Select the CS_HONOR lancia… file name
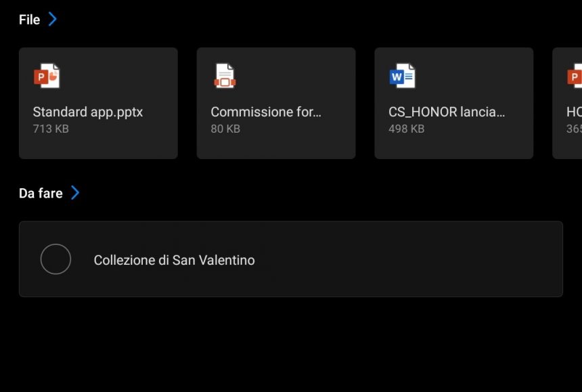The image size is (582, 392). tap(447, 112)
